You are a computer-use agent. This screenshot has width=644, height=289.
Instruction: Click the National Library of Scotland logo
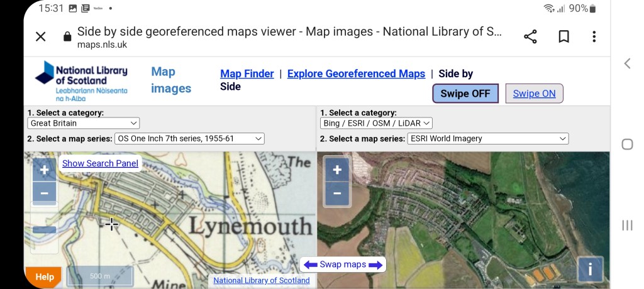click(x=82, y=81)
